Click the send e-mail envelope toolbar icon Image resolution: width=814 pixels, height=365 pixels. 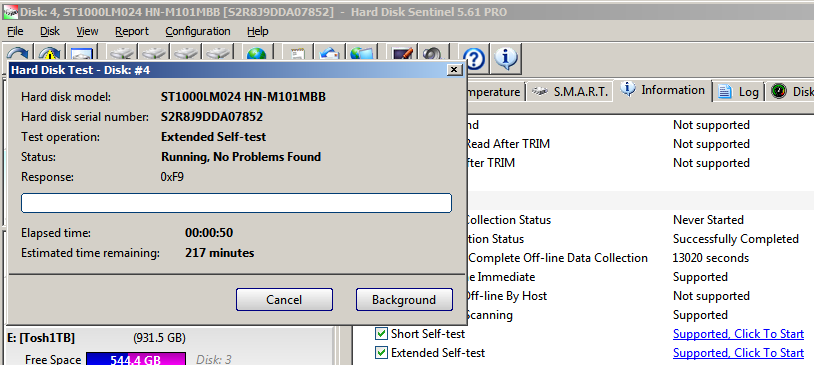(329, 53)
